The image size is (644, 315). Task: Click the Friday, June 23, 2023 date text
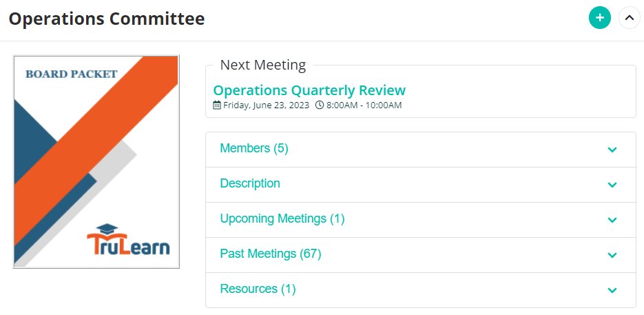click(266, 105)
